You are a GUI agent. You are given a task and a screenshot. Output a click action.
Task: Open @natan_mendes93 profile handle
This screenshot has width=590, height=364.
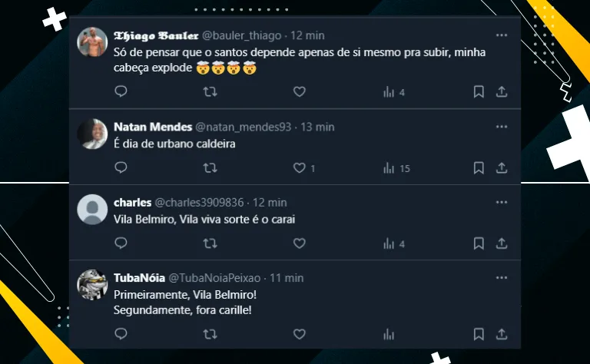point(244,127)
